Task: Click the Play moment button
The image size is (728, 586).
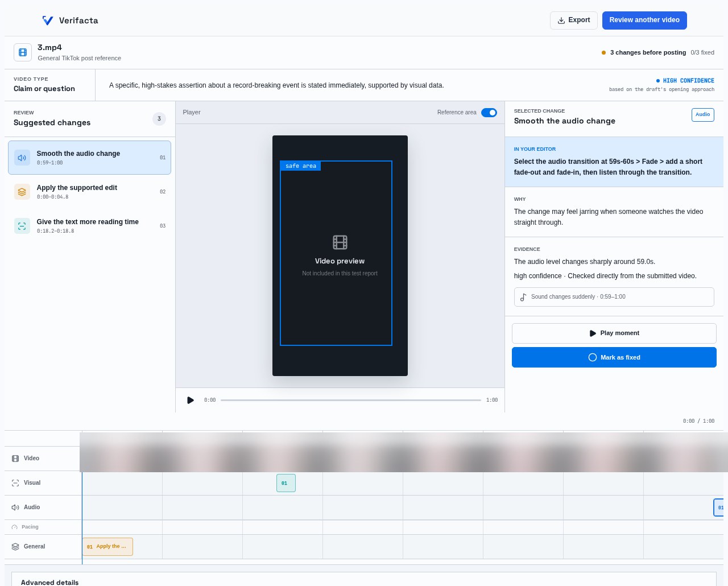Action: coord(614,333)
